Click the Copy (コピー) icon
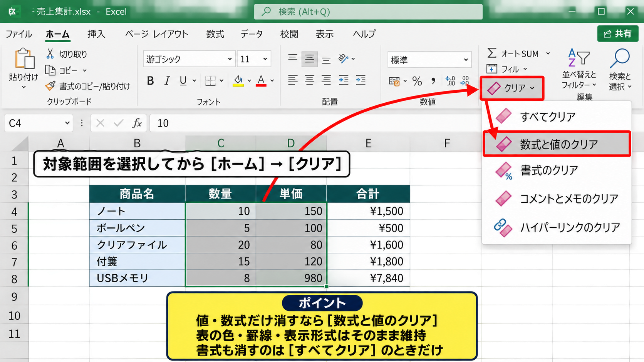The image size is (644, 362). point(50,70)
